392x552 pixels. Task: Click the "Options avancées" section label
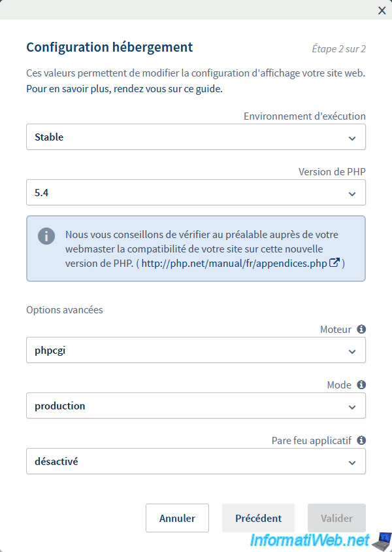point(64,310)
